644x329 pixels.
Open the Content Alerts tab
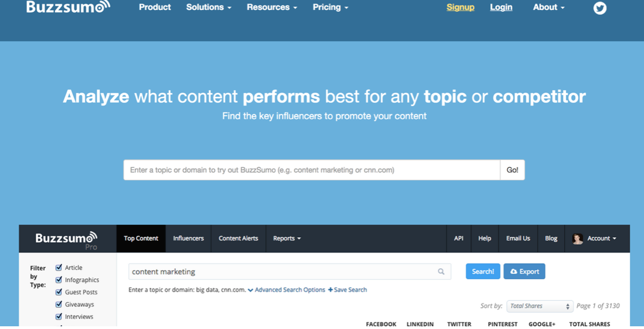(238, 238)
